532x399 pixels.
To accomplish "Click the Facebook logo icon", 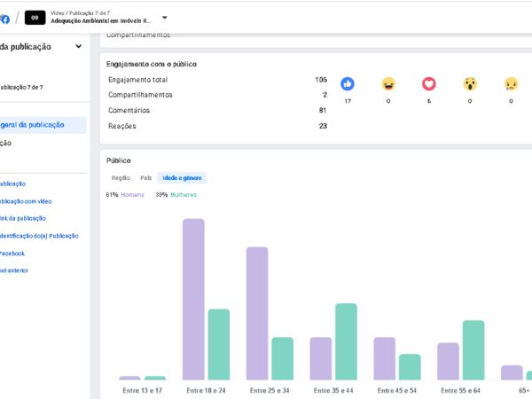I will click(4, 19).
